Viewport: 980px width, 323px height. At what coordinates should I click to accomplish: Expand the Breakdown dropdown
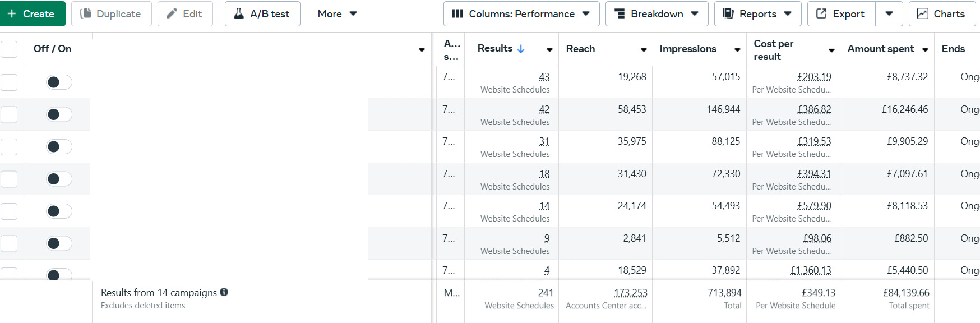click(657, 14)
